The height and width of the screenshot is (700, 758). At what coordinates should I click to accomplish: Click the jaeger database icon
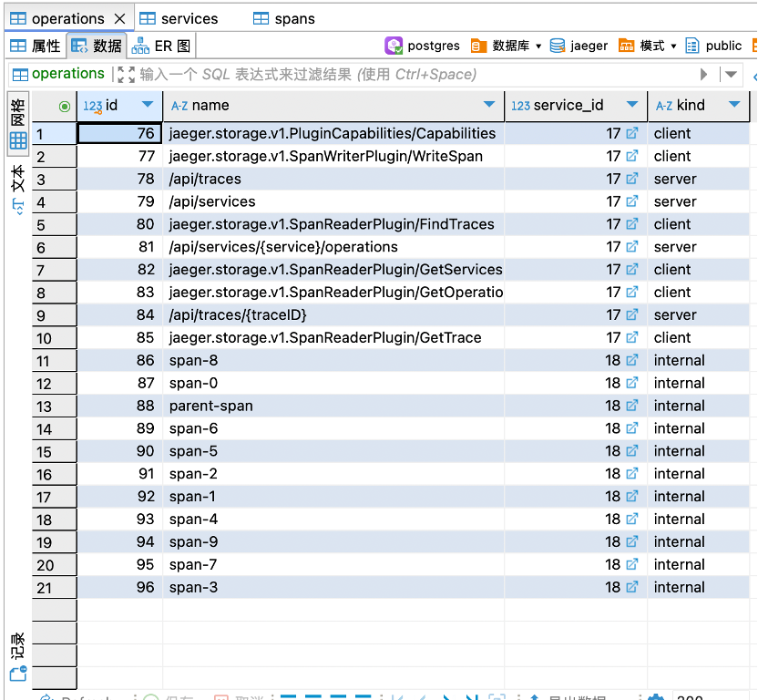pos(558,46)
